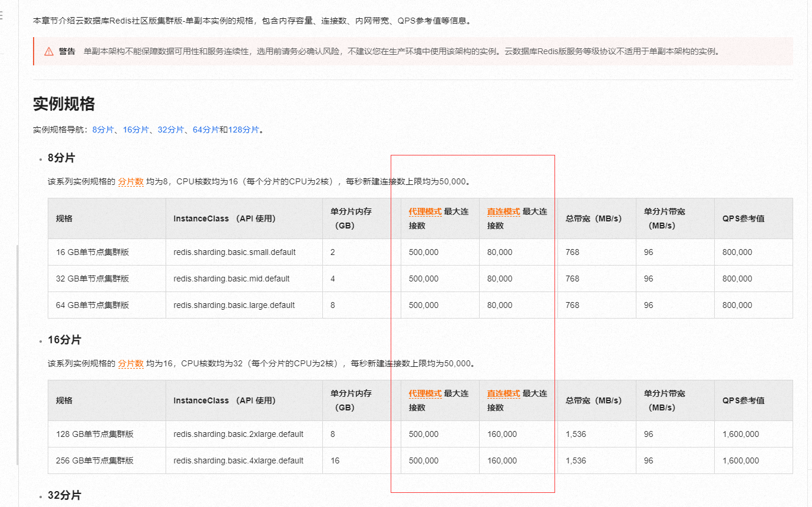Viewport: 812px width, 507px height.
Task: Click the left sidebar vertical scrollbar
Action: [x=18, y=355]
